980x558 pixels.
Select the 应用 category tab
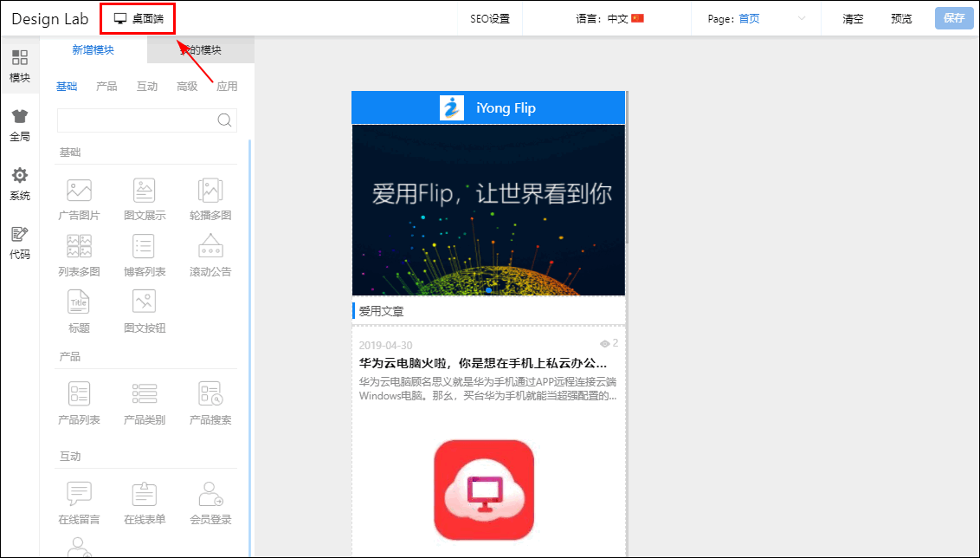click(227, 87)
